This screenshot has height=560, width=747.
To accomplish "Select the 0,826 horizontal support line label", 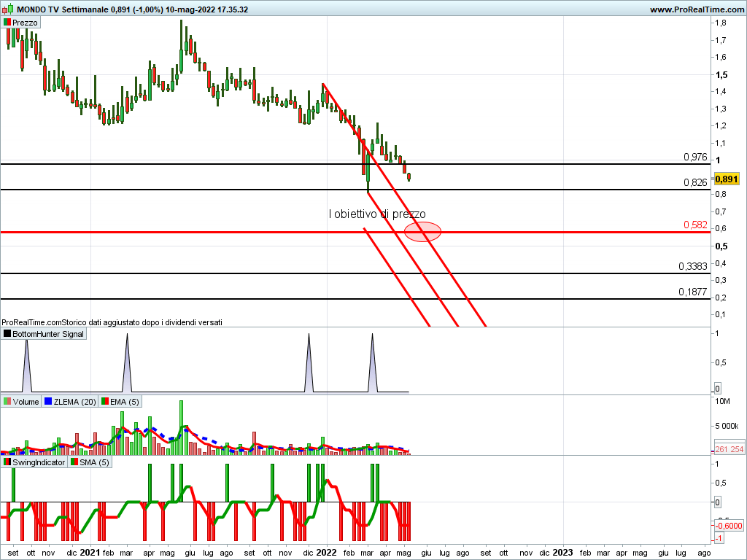I will click(x=694, y=182).
